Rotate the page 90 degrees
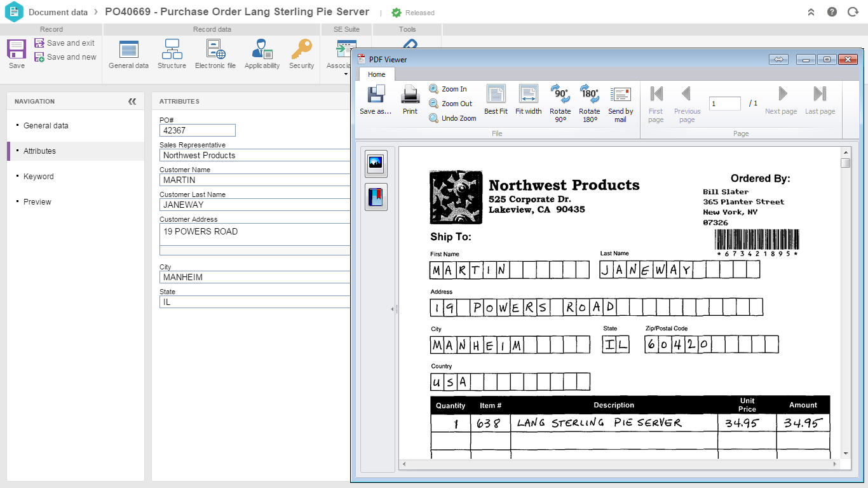The width and height of the screenshot is (868, 488). point(560,103)
